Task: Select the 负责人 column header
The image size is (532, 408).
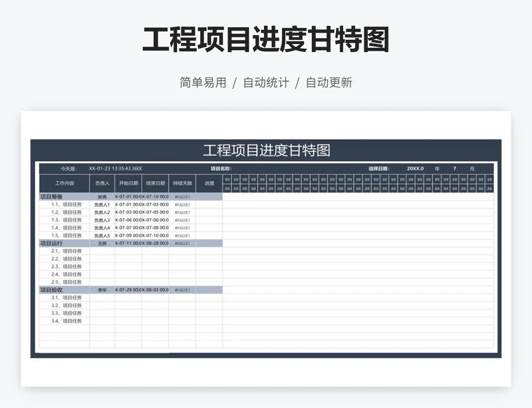Action: coord(102,184)
